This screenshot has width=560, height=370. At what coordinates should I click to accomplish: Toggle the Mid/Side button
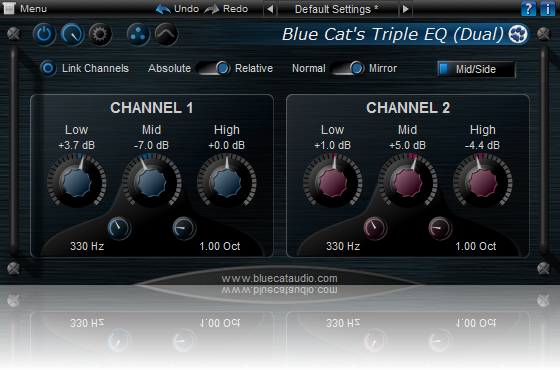pos(476,69)
